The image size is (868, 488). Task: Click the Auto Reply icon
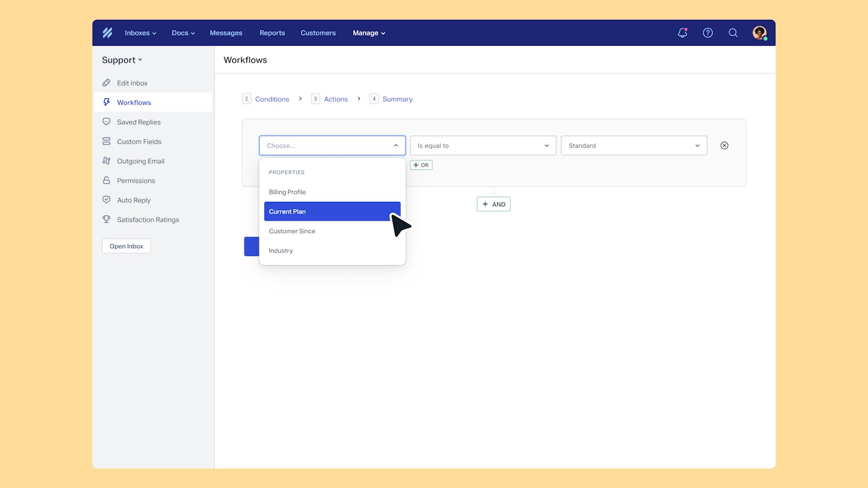106,199
